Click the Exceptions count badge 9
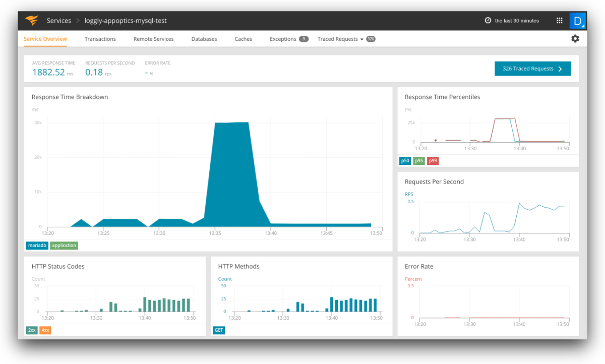The image size is (605, 364). 304,39
